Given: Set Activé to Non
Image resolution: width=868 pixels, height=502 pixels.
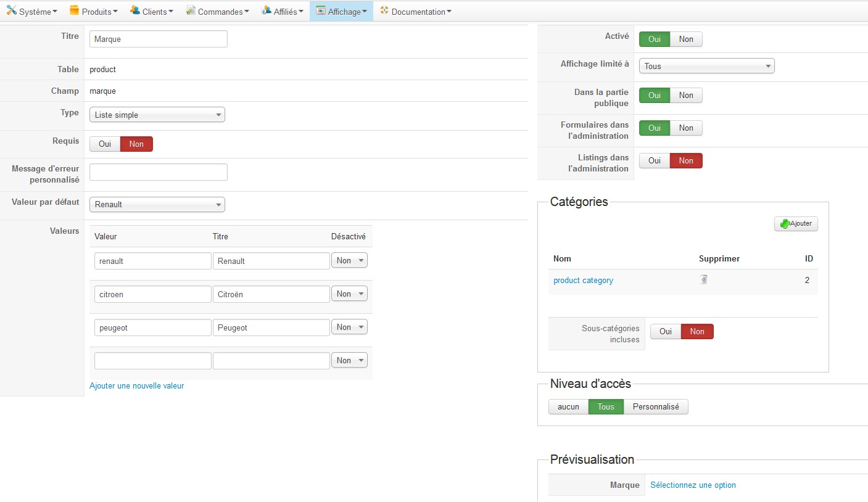Looking at the screenshot, I should 686,39.
